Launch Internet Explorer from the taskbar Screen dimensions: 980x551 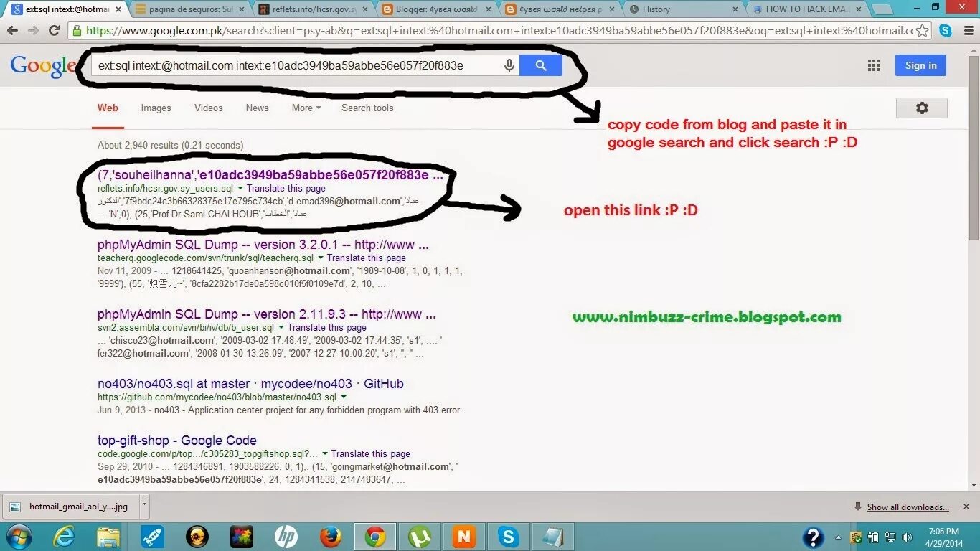pos(64,536)
